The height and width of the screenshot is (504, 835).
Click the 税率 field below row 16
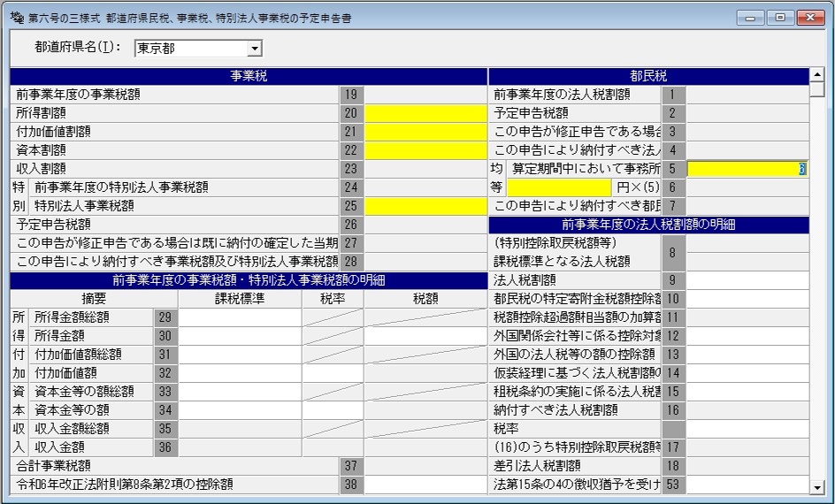point(747,429)
